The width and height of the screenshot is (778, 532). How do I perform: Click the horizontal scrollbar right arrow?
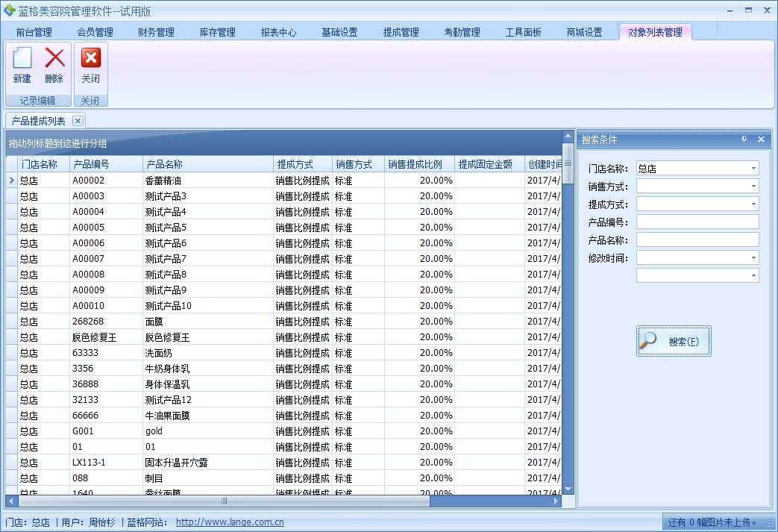pos(556,501)
